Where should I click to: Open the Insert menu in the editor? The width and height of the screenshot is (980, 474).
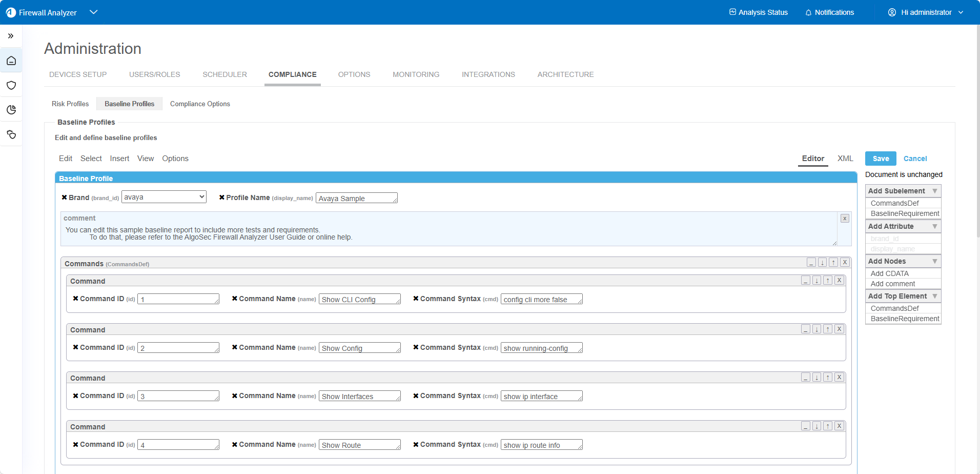tap(119, 159)
